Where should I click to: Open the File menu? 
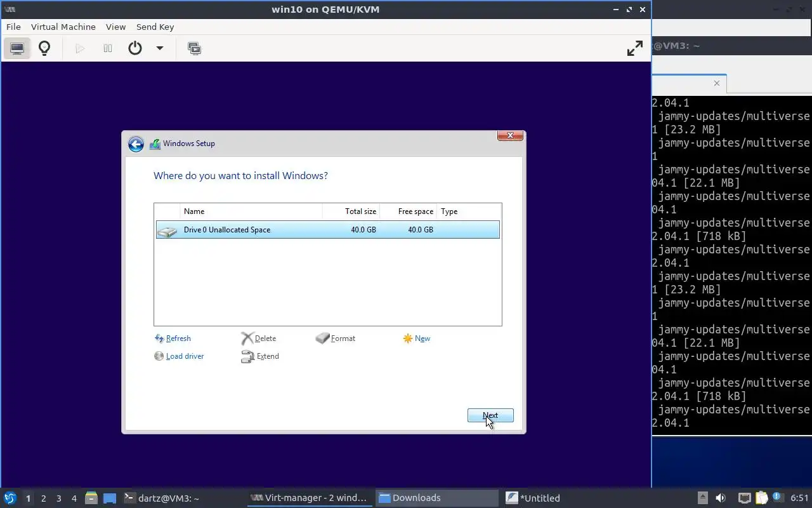(x=13, y=27)
